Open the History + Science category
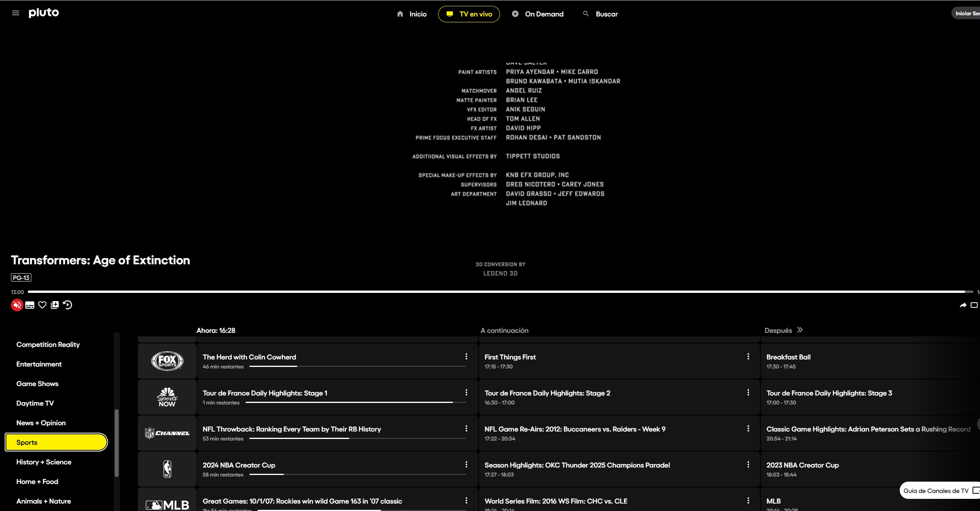Viewport: 980px width, 511px height. coord(44,462)
